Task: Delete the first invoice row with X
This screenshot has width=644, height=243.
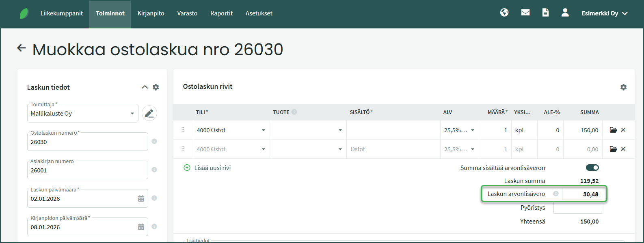Action: tap(623, 130)
